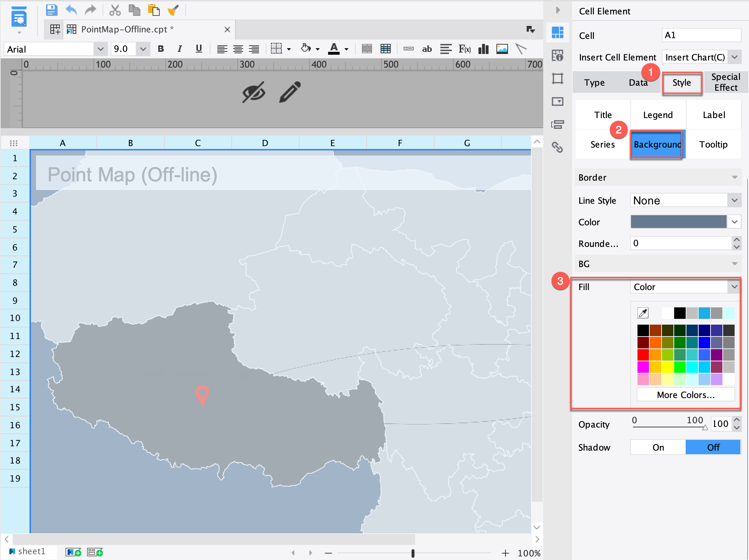Select column B header
Screen dimensions: 749x560
131,143
